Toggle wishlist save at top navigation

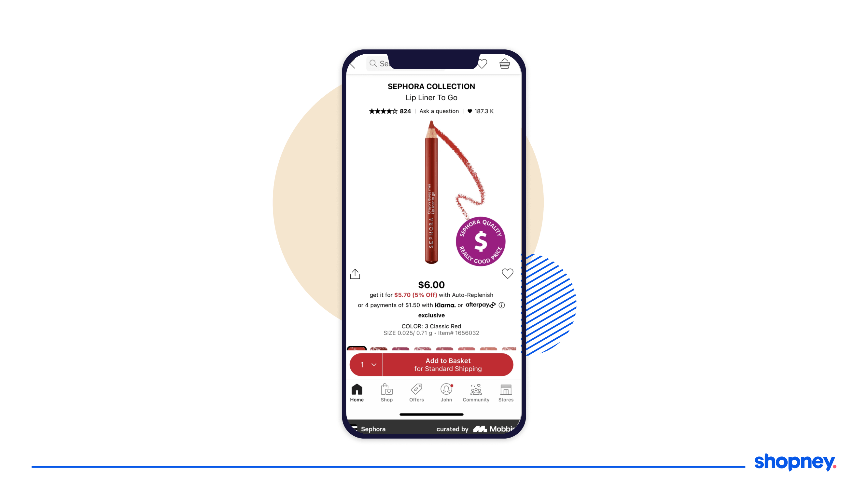483,64
